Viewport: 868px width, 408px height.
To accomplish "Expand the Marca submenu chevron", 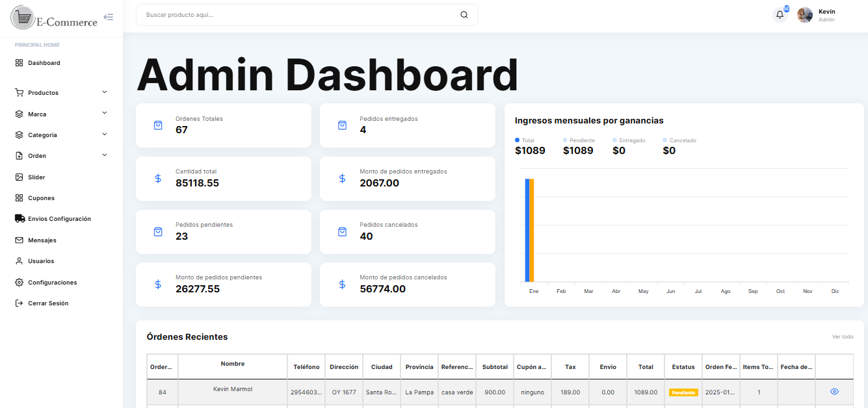I will click(x=105, y=113).
